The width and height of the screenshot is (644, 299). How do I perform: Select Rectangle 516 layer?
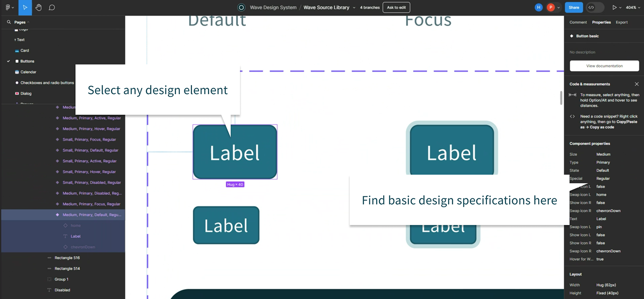(x=67, y=258)
